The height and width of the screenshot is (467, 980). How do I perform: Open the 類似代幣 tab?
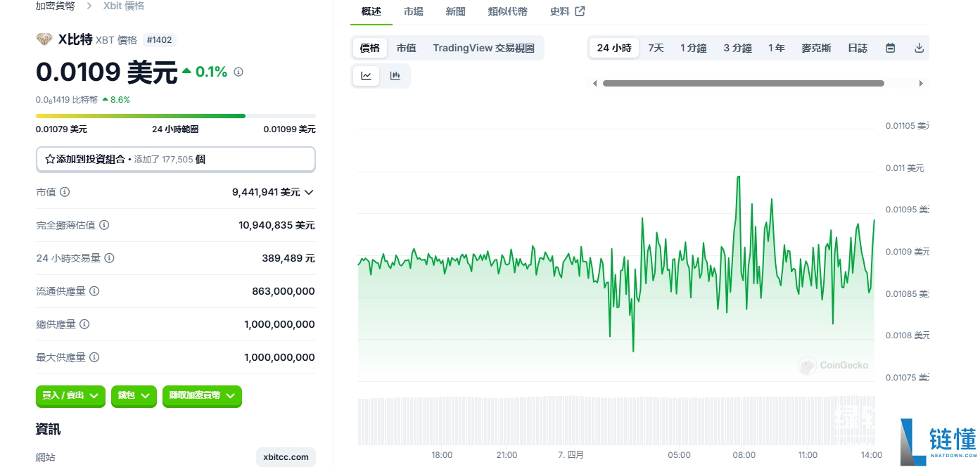(507, 12)
